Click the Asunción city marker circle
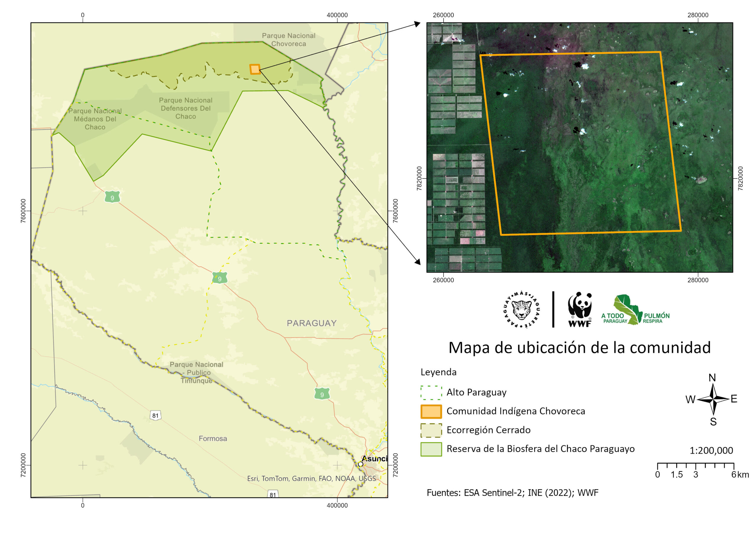 pyautogui.click(x=360, y=464)
